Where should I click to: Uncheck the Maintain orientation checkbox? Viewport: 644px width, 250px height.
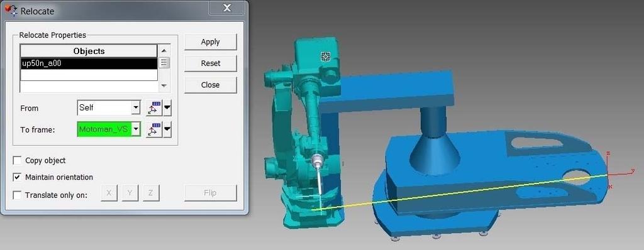17,177
